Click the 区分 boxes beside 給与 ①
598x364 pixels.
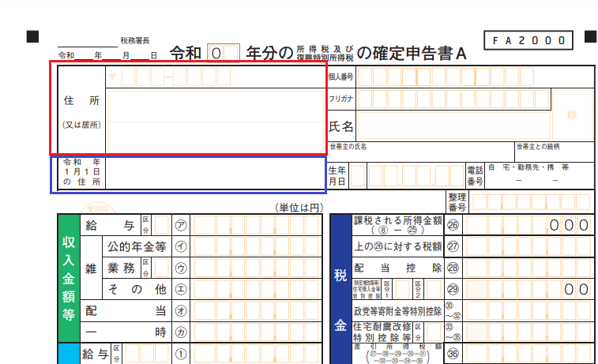pyautogui.click(x=147, y=354)
